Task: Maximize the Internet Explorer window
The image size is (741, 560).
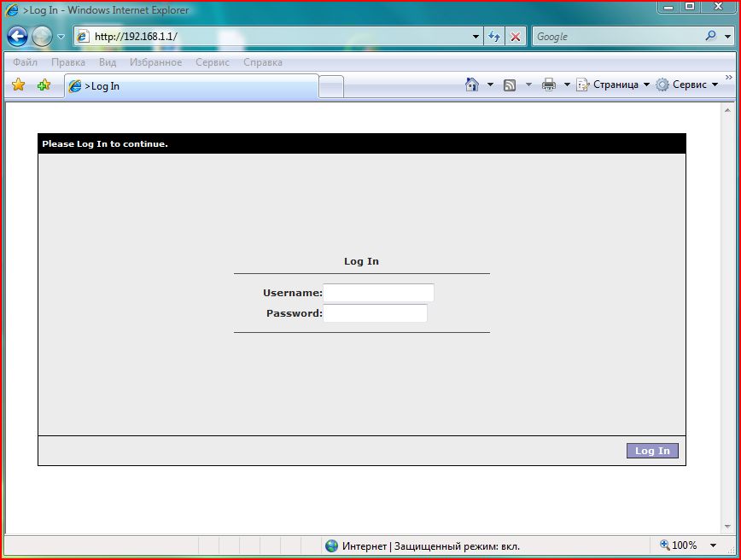Action: click(x=690, y=7)
